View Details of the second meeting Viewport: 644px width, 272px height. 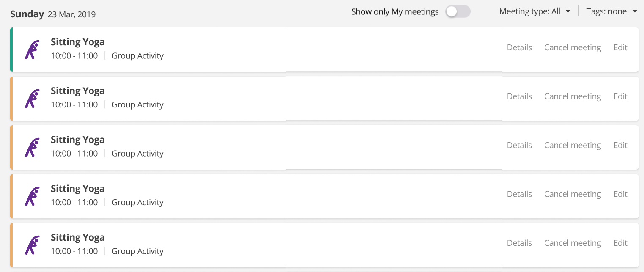click(x=519, y=96)
